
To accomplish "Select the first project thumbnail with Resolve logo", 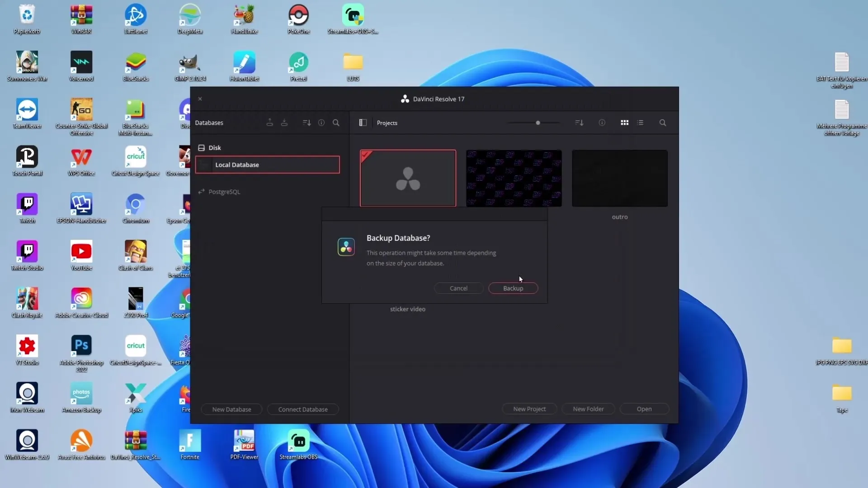I will click(x=408, y=178).
